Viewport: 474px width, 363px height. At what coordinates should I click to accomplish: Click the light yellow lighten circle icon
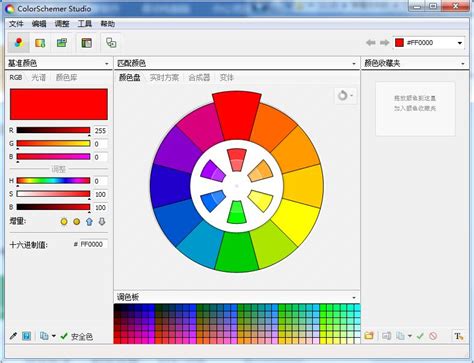[64, 221]
